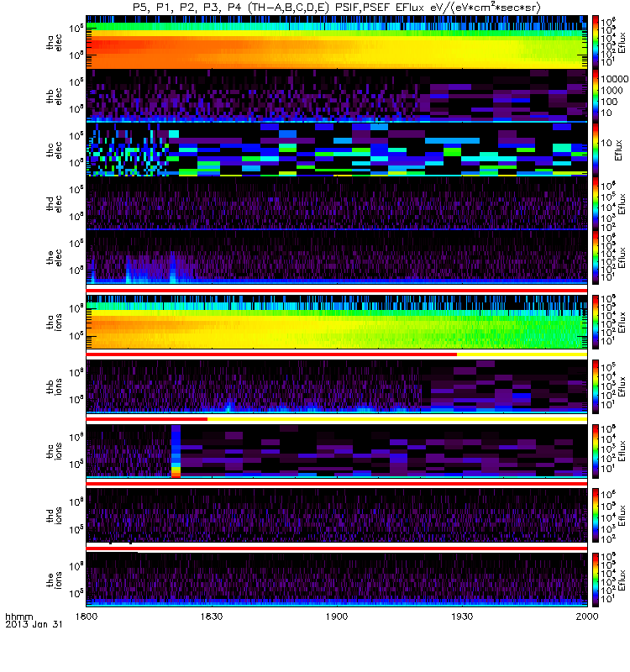Click the 'the ions' spectrogram panel
The height and width of the screenshot is (672, 630).
pos(337,580)
